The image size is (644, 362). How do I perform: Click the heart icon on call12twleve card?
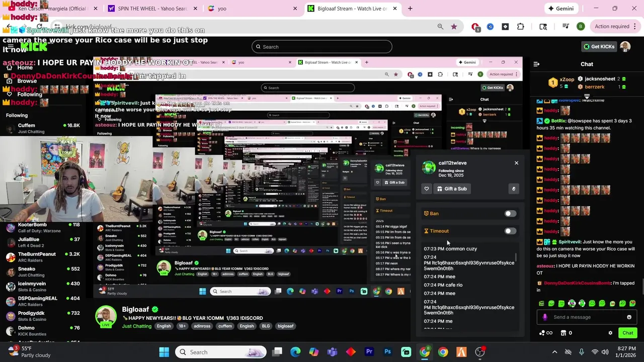427,189
